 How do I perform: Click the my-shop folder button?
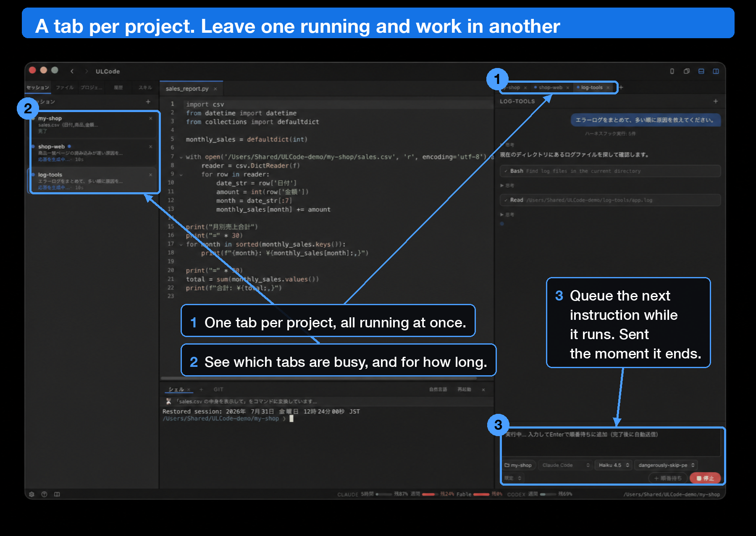tap(519, 465)
